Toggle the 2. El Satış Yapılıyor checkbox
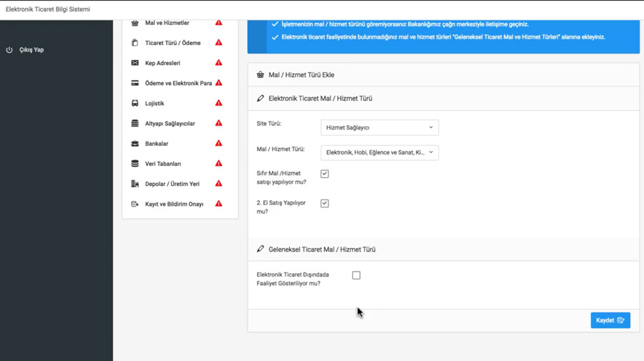Image resolution: width=644 pixels, height=361 pixels. tap(325, 204)
